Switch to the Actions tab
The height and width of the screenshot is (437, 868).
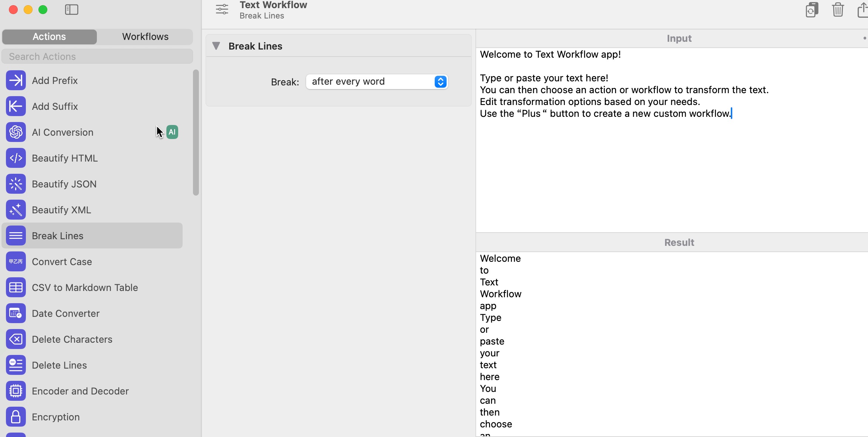(49, 37)
